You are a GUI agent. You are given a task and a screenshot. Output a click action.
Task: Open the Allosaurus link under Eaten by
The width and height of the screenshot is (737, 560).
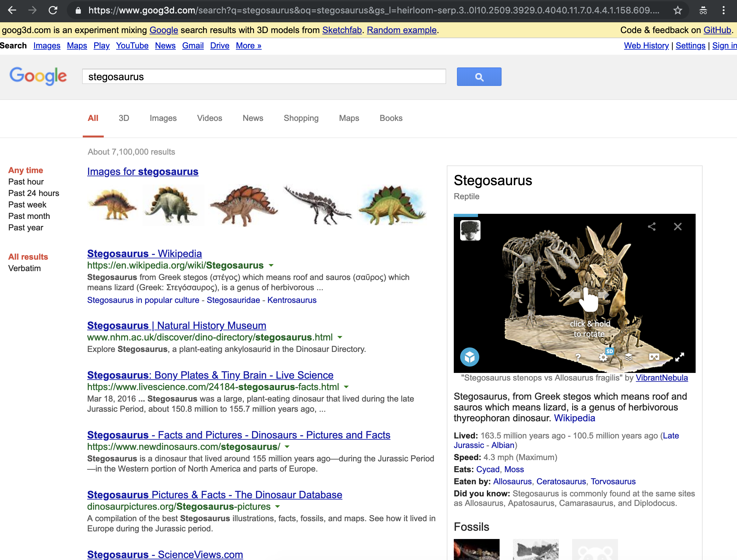[512, 482]
